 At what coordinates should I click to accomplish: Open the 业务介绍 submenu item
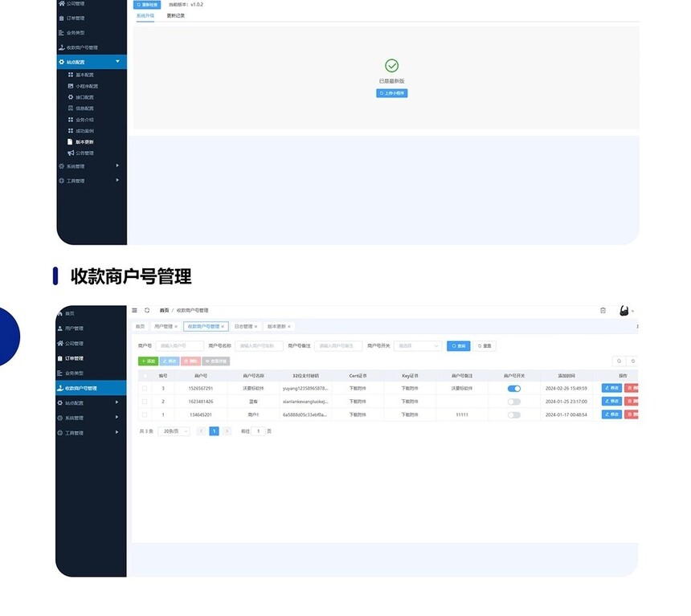pyautogui.click(x=80, y=120)
